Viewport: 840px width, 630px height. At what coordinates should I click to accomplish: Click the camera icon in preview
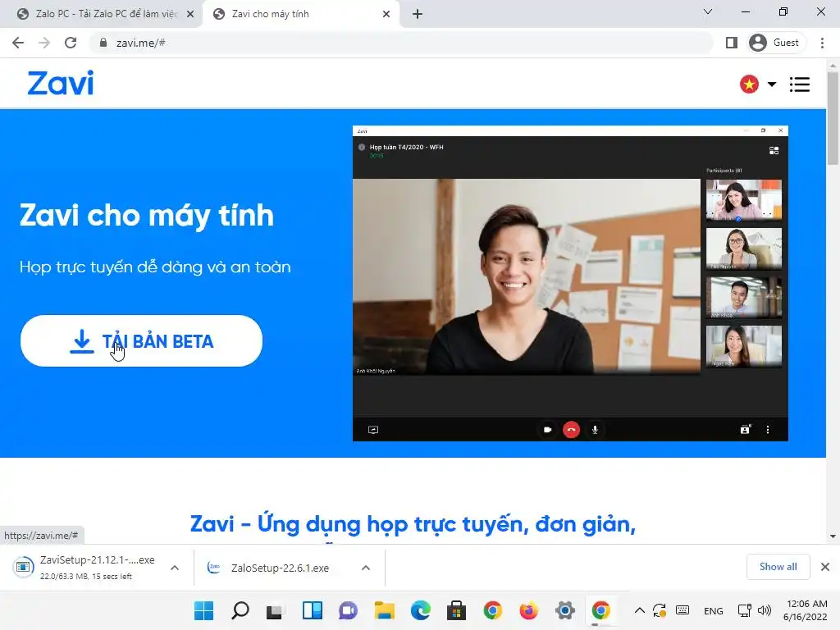[547, 430]
